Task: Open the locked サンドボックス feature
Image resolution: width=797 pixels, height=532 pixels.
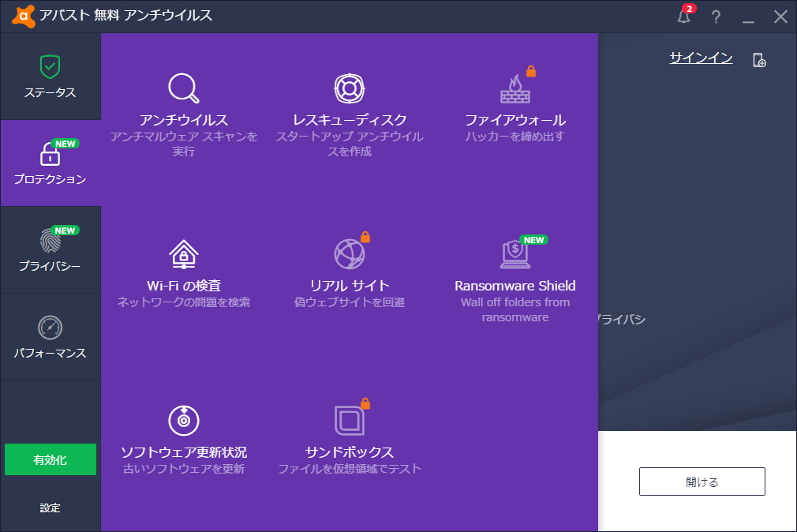Action: click(350, 434)
